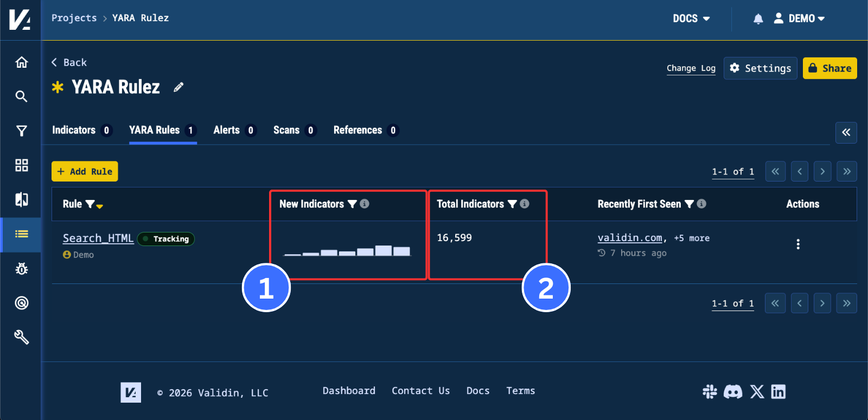This screenshot has width=868, height=420.
Task: Open the X social icon in footer
Action: coord(757,391)
